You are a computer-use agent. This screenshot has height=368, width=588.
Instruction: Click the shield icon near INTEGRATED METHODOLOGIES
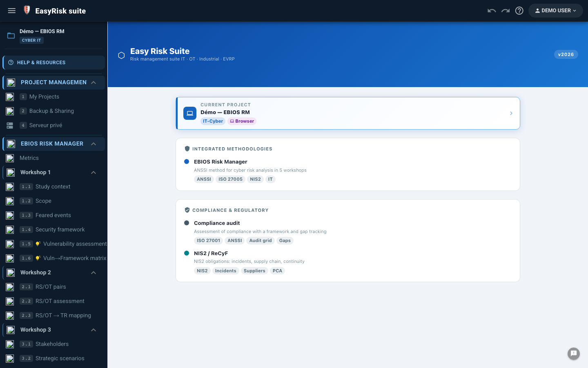pyautogui.click(x=187, y=149)
